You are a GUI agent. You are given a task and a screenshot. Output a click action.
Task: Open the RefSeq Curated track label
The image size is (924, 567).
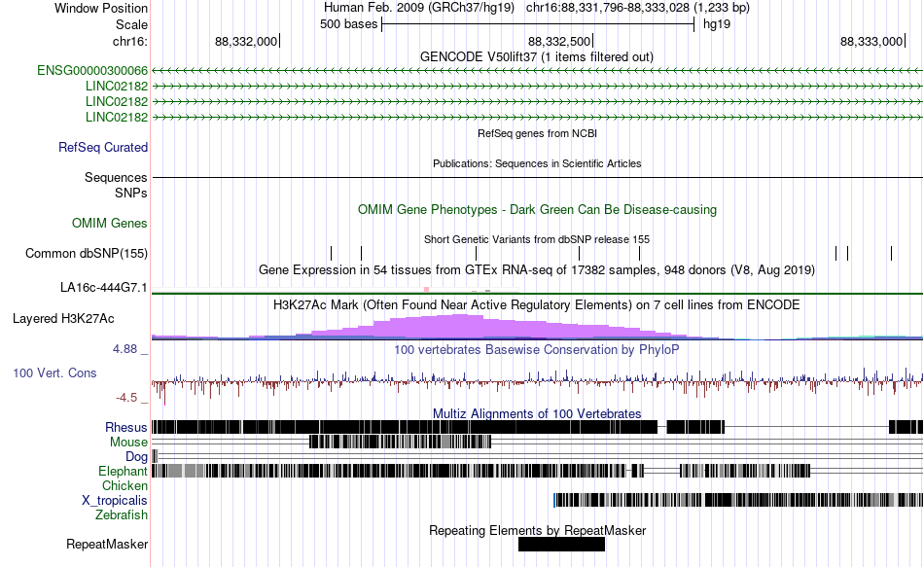point(103,148)
